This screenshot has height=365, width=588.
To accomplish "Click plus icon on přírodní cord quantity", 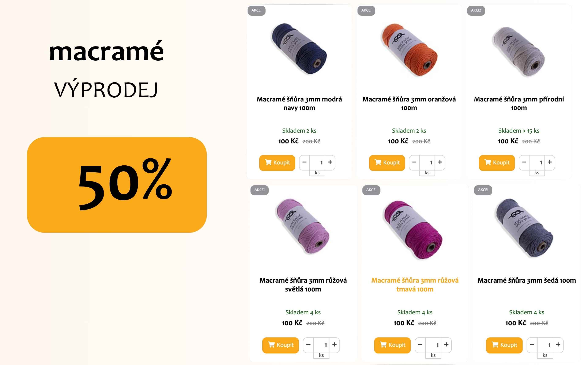I will point(550,162).
